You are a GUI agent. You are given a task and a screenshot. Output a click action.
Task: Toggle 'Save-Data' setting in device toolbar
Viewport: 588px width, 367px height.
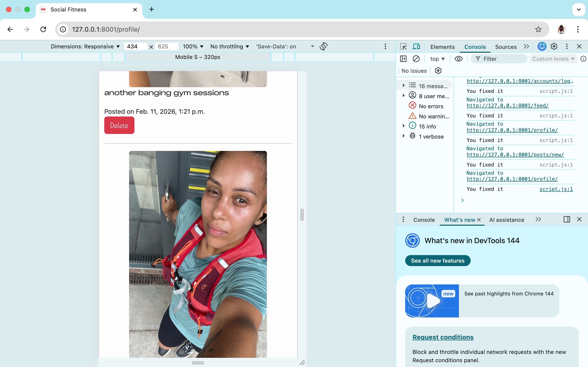click(x=276, y=46)
